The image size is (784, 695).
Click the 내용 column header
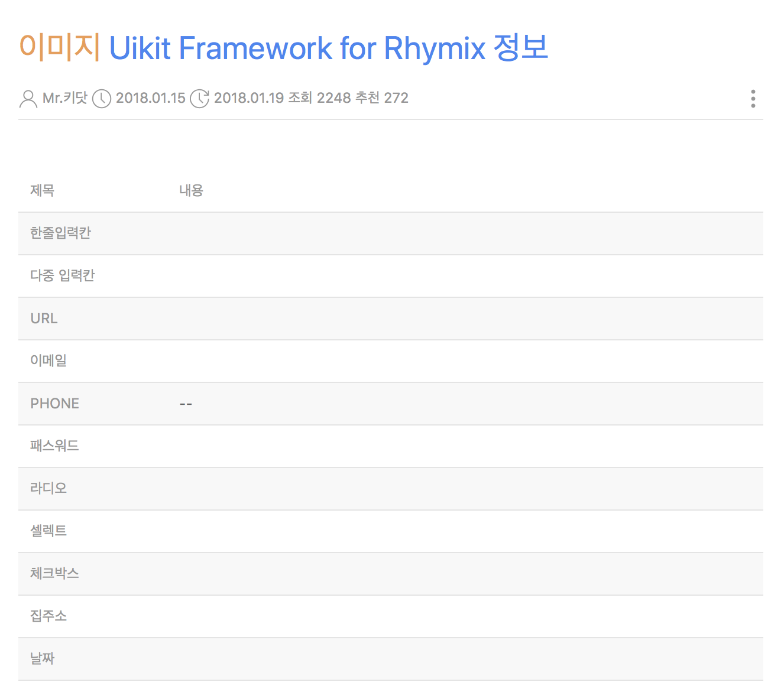point(192,190)
